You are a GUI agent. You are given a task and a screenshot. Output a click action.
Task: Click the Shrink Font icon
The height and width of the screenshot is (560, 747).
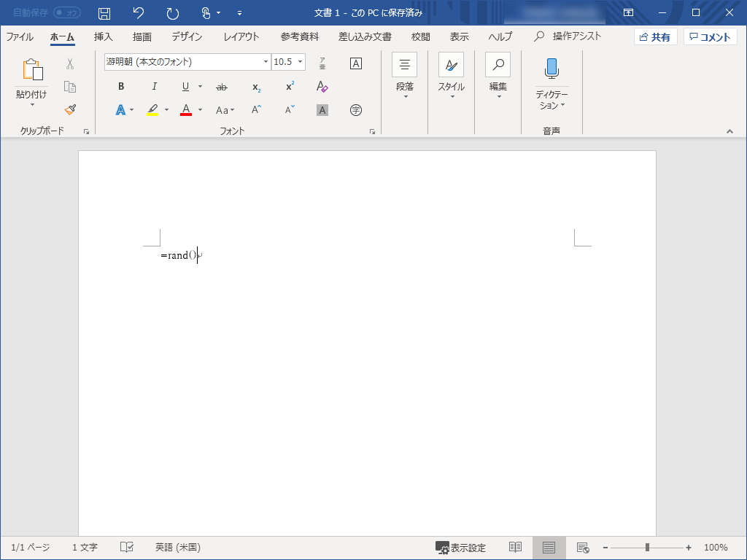click(290, 110)
